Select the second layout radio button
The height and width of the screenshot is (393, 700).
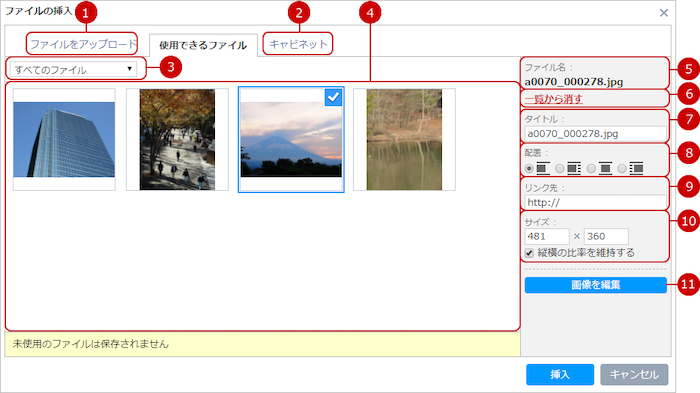(560, 168)
